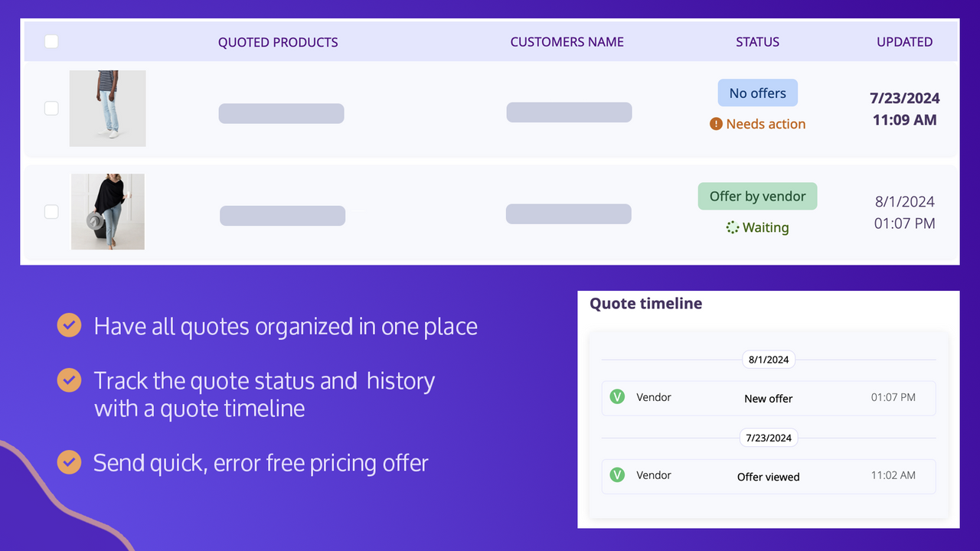Click the 'Offer by vendor' status badge
980x551 pixels.
tap(757, 196)
